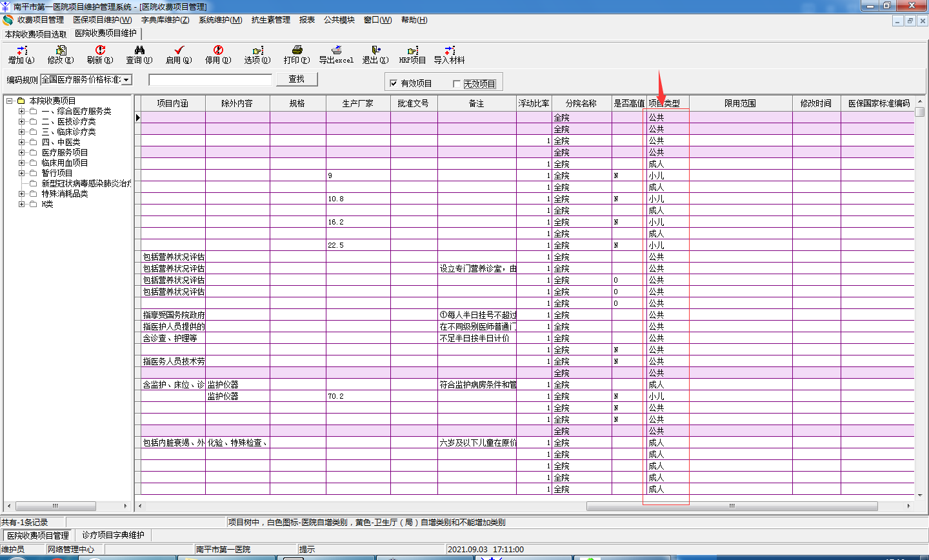Click the cell reading 化验、特殊检查、
The height and width of the screenshot is (560, 929).
click(237, 443)
